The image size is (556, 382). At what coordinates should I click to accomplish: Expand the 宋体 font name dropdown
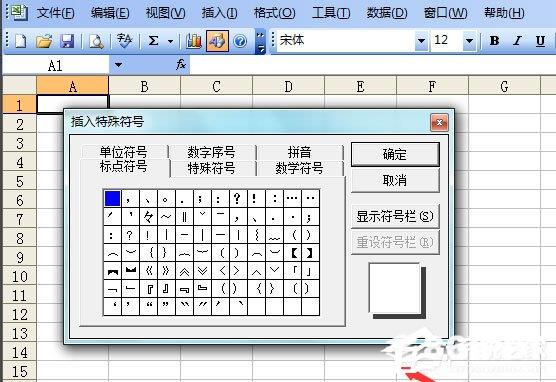[x=421, y=41]
